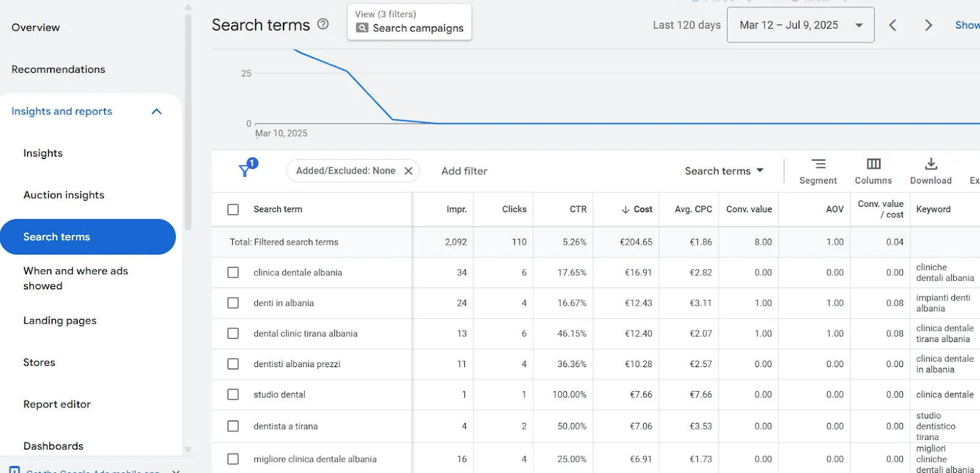Image resolution: width=980 pixels, height=473 pixels.
Task: Open the Stores report
Action: (x=39, y=362)
